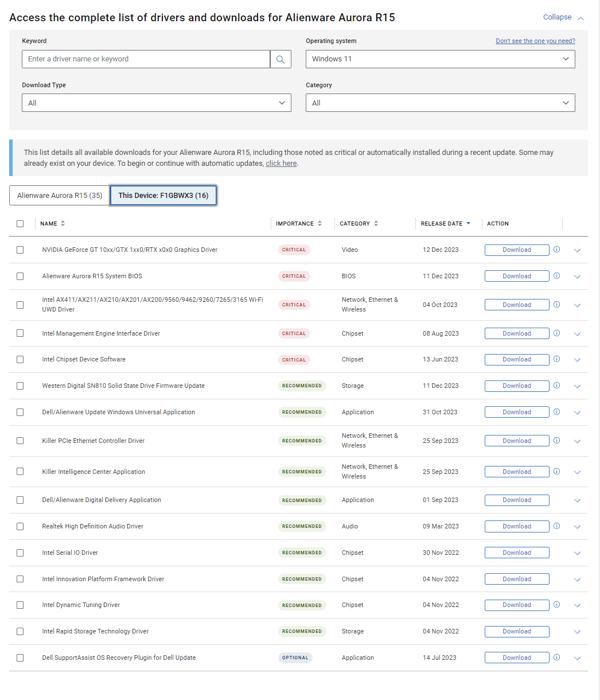Open info icon for Realtek High Definition Audio Driver
This screenshot has height=700, width=600.
(x=556, y=526)
